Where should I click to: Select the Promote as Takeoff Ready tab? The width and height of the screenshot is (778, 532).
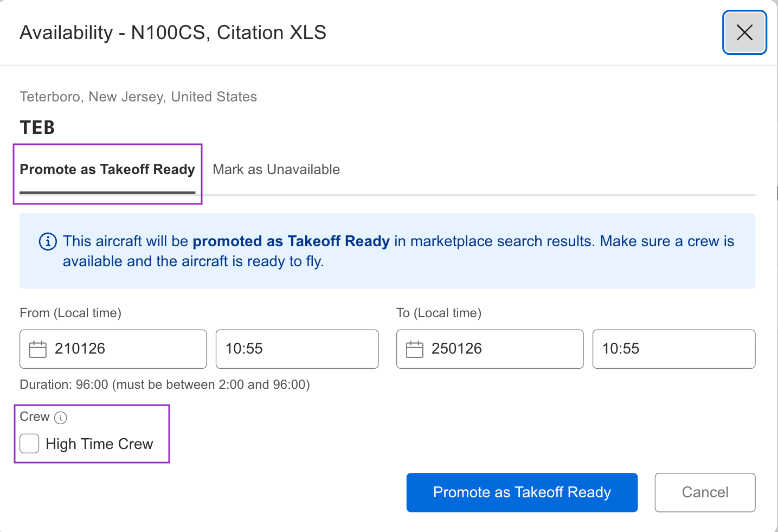pos(107,169)
